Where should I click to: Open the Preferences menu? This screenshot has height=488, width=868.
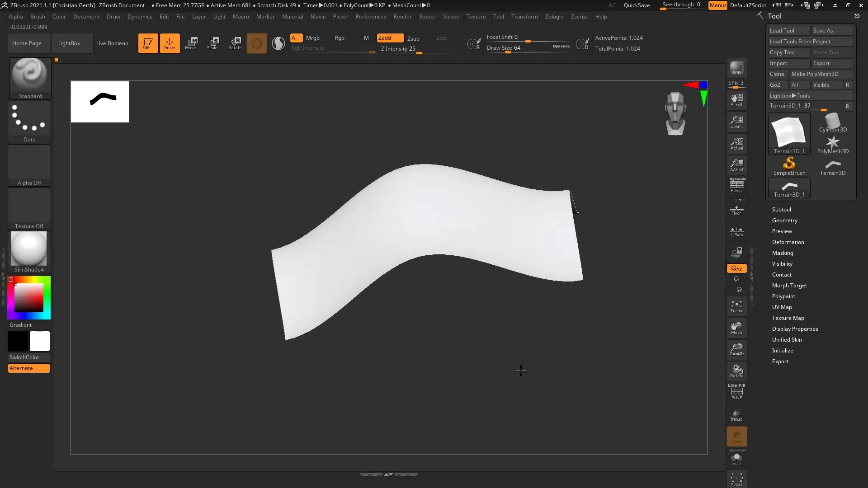pyautogui.click(x=371, y=17)
